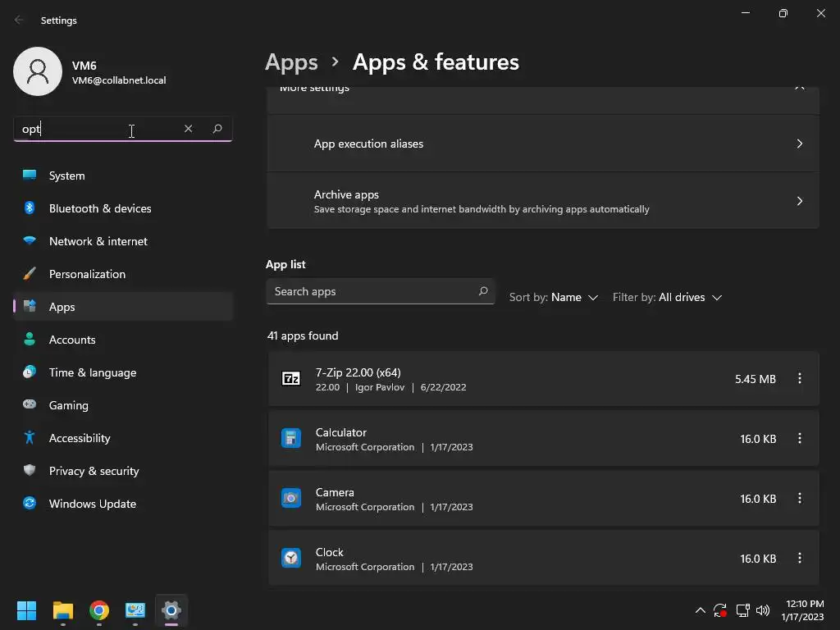The width and height of the screenshot is (840, 630).
Task: Click the Apps breadcrumb link
Action: [291, 62]
